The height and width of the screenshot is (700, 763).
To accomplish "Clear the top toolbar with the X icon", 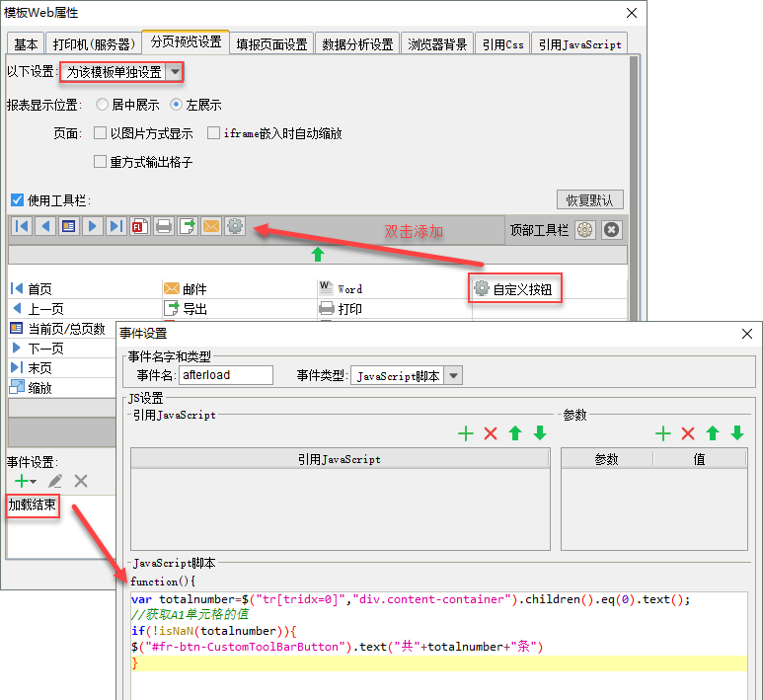I will pos(611,230).
